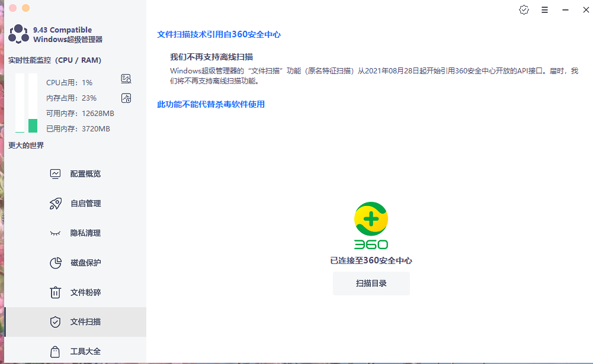The width and height of the screenshot is (593, 364).
Task: Click the CPU占用：1% text
Action: 69,82
